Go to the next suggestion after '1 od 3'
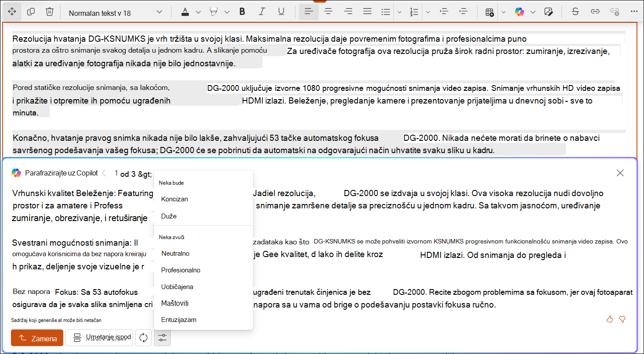This screenshot has width=644, height=354. [145, 174]
